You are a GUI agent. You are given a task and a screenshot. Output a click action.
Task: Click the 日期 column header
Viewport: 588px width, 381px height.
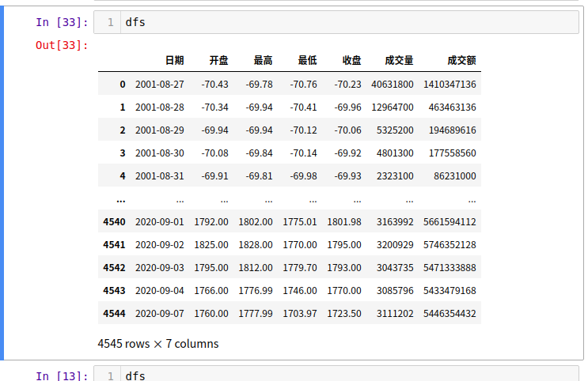pos(175,60)
